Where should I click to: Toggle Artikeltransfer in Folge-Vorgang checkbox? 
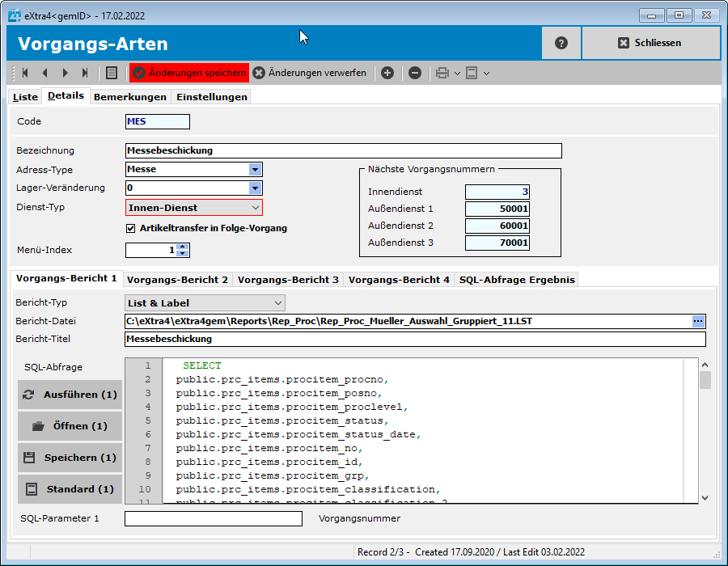[x=131, y=228]
